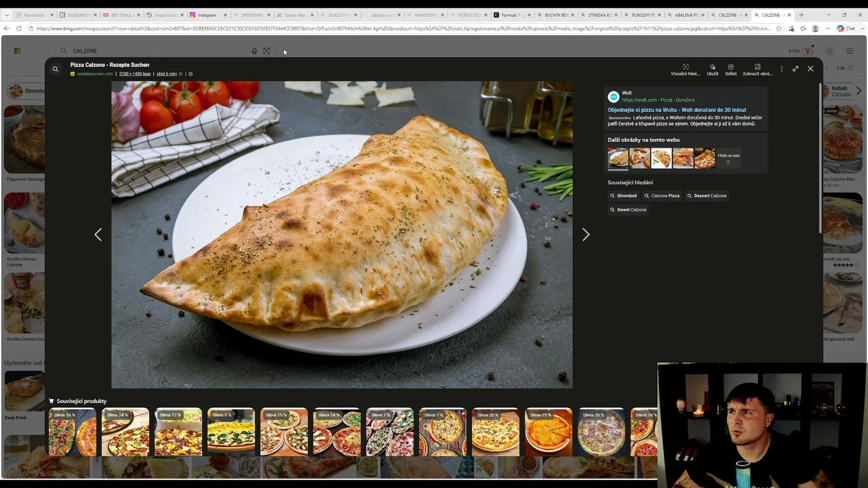Open the product with Sleva 21 % badge
Viewport: 868px width, 488px height.
pos(549,432)
